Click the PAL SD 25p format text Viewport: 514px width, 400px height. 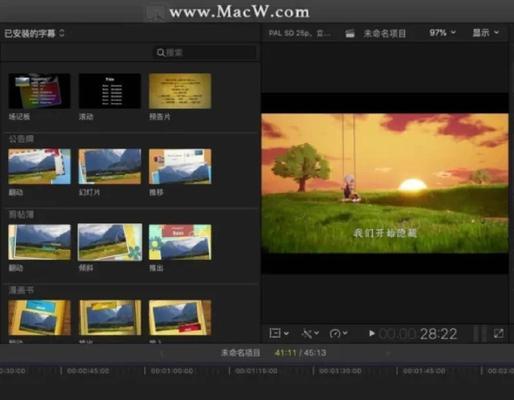pos(299,33)
